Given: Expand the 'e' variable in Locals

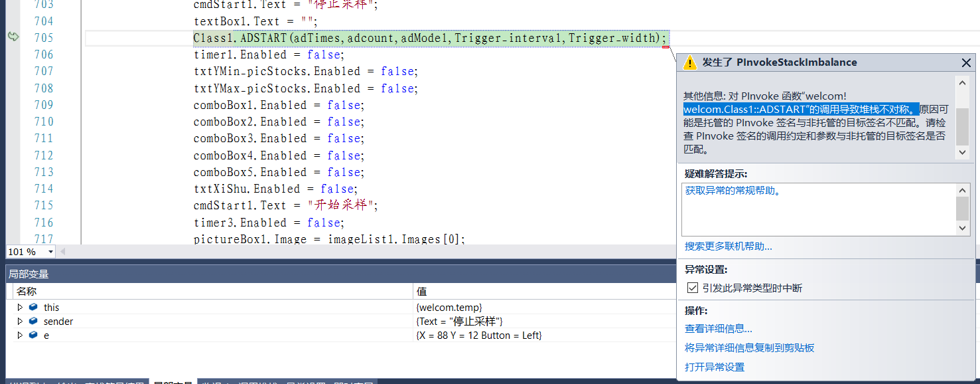Looking at the screenshot, I should [20, 335].
